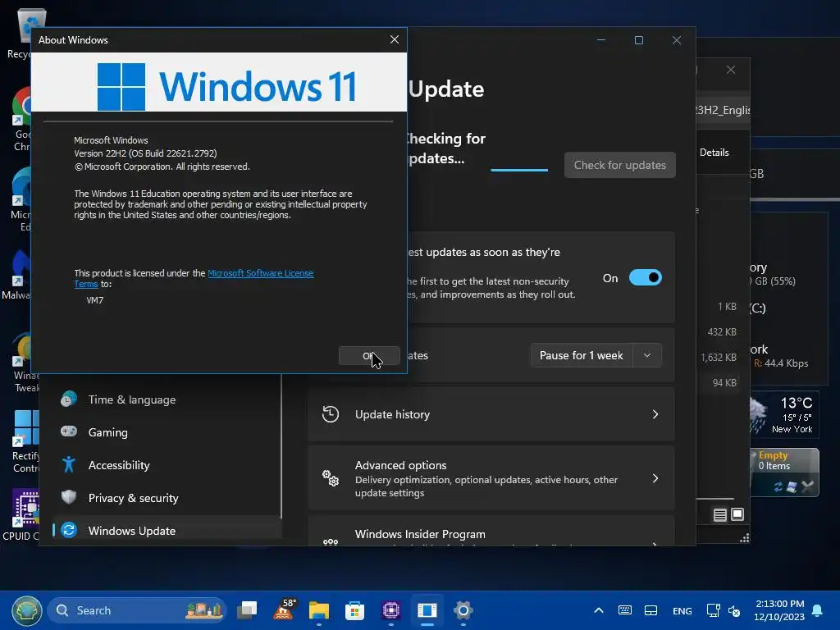The image size is (840, 630).
Task: Show hidden tray icons chevron
Action: (599, 610)
